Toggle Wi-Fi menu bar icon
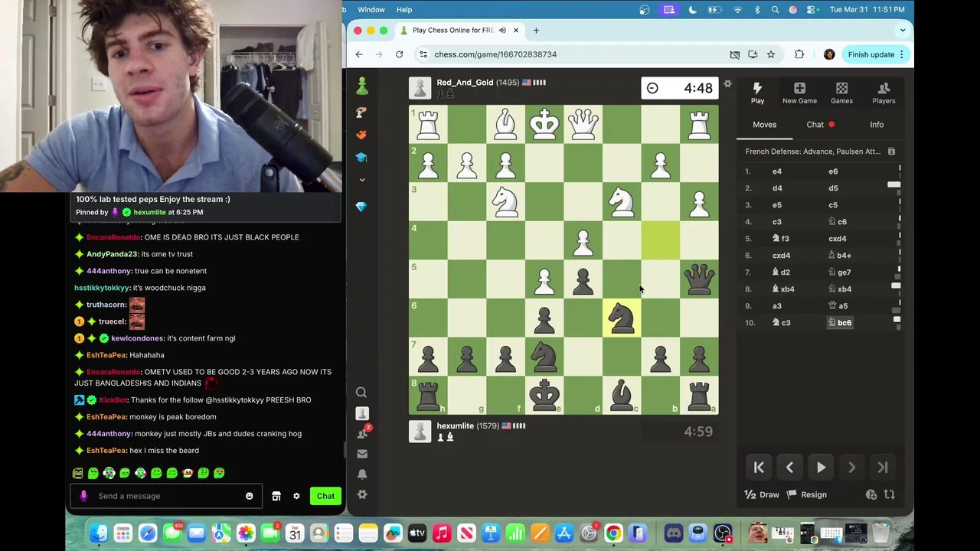Image resolution: width=980 pixels, height=551 pixels. [x=737, y=9]
